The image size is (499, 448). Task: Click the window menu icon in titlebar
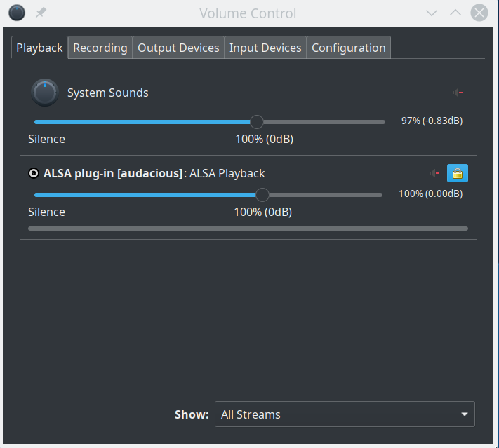17,13
